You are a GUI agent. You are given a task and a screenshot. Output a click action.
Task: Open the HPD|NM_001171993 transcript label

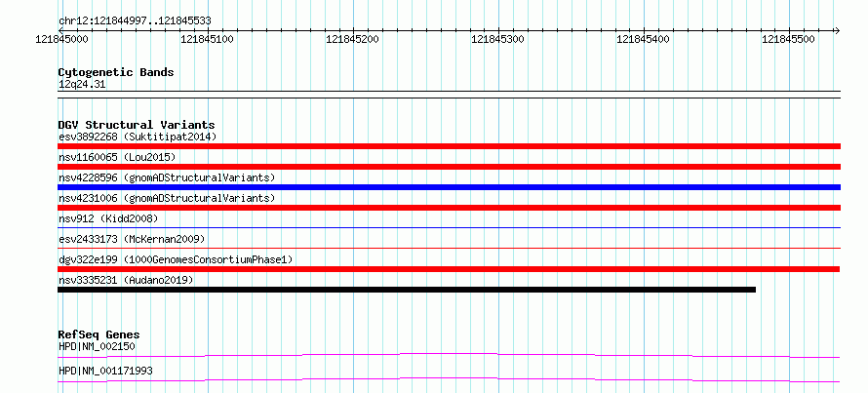click(105, 371)
